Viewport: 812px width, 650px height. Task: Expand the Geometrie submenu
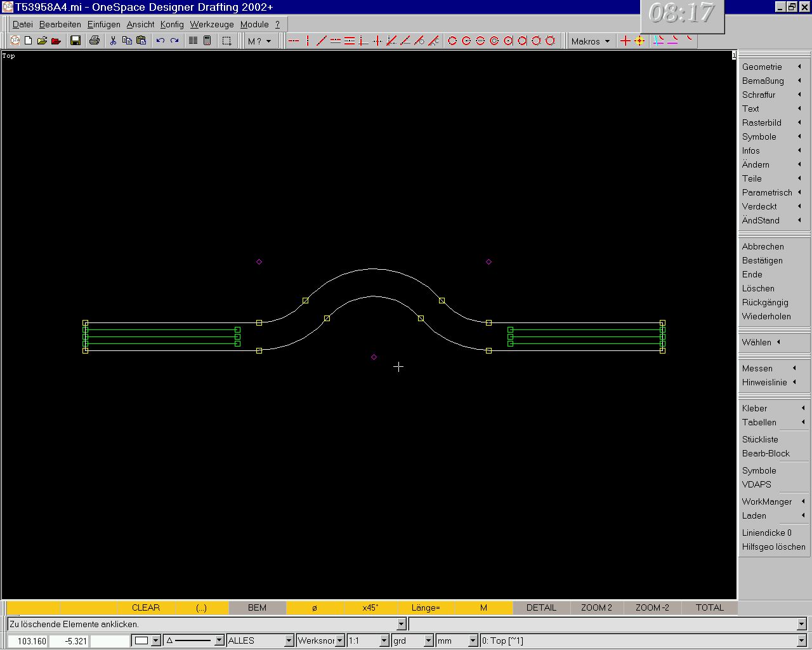[773, 67]
